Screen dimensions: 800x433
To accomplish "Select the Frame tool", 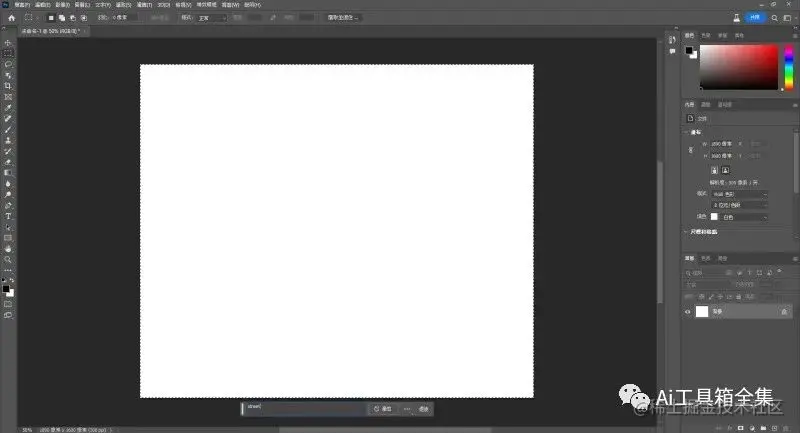I will (x=8, y=97).
